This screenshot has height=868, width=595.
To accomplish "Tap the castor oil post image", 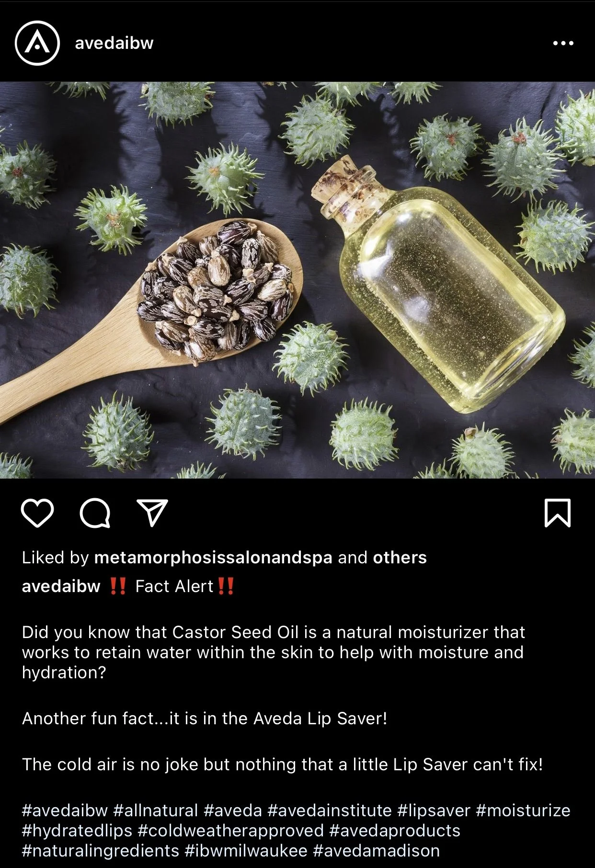I will (x=297, y=280).
